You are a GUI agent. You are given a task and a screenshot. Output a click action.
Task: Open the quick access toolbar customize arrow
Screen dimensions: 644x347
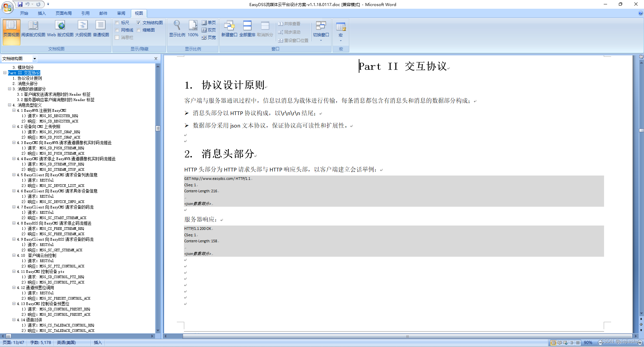click(48, 4)
